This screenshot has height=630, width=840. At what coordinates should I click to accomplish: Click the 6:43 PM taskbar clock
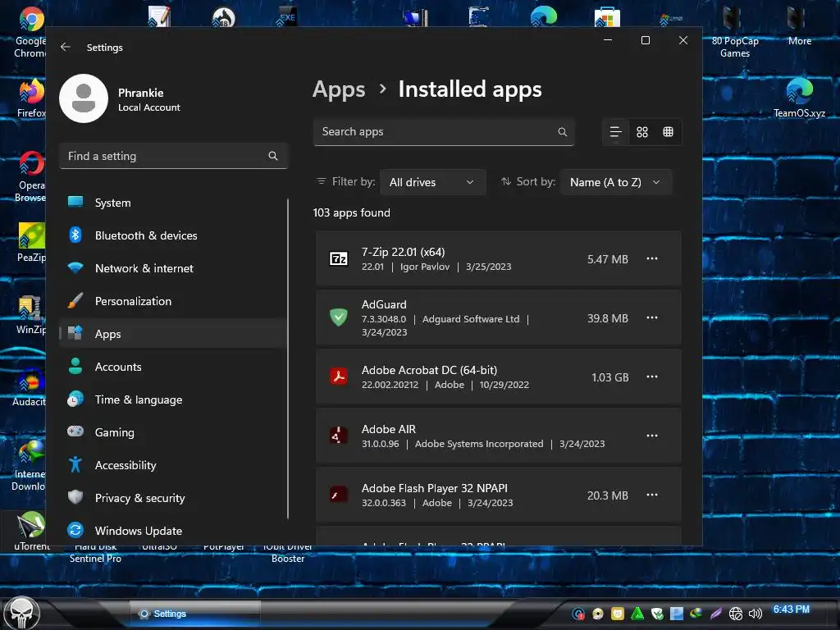[x=791, y=609]
